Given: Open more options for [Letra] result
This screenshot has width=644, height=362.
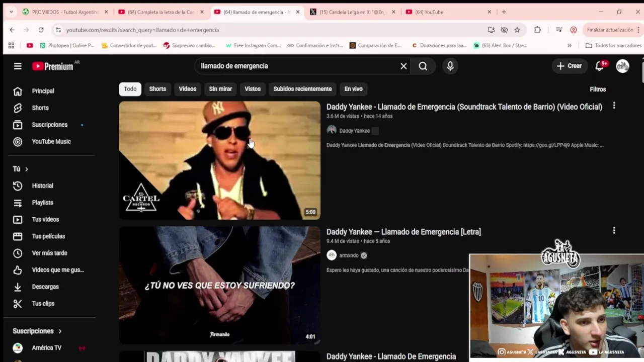Looking at the screenshot, I should [614, 231].
